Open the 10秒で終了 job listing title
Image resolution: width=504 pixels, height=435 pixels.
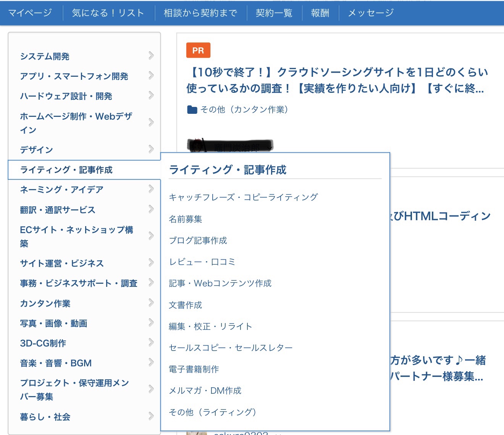337,80
